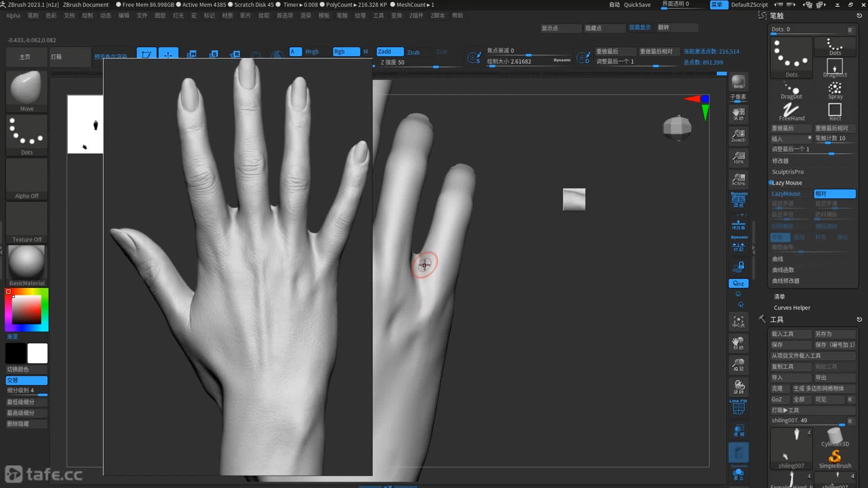The image size is (868, 488).
Task: Expand the SculptrisPro section
Action: click(x=788, y=172)
